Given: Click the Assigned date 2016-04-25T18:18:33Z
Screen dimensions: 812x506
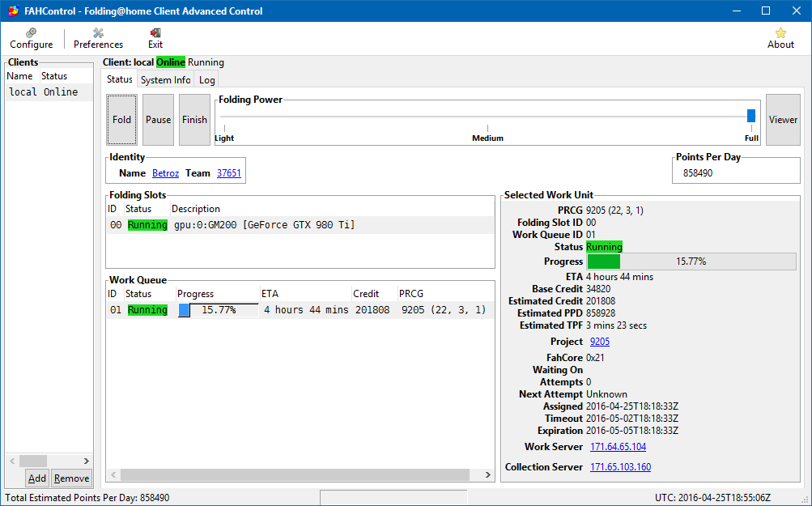Looking at the screenshot, I should click(631, 406).
